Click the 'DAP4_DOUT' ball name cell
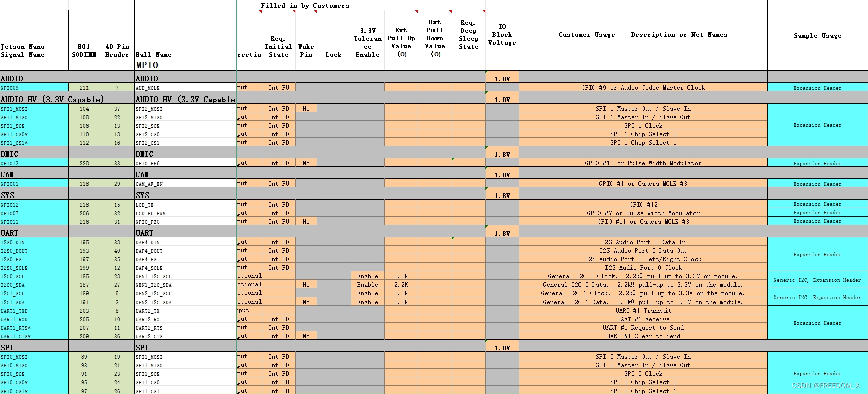The width and height of the screenshot is (868, 394). pyautogui.click(x=186, y=250)
